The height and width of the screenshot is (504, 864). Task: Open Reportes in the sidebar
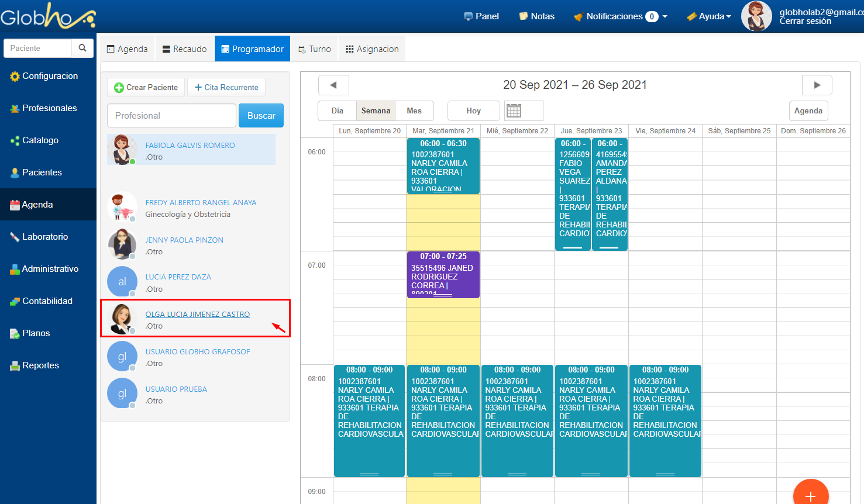point(40,365)
